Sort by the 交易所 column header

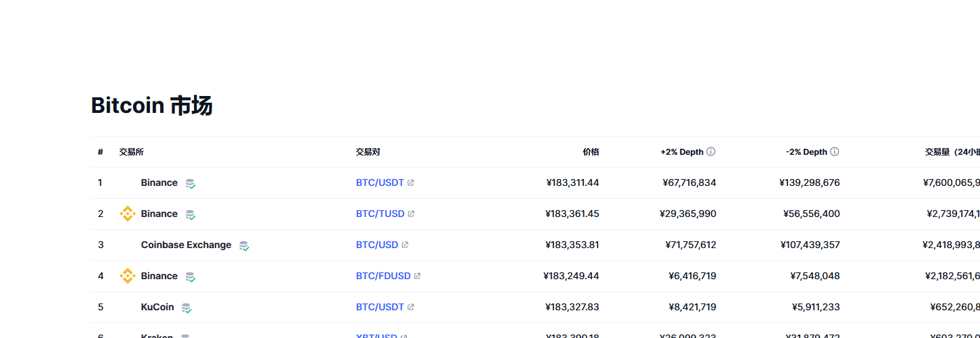(131, 152)
